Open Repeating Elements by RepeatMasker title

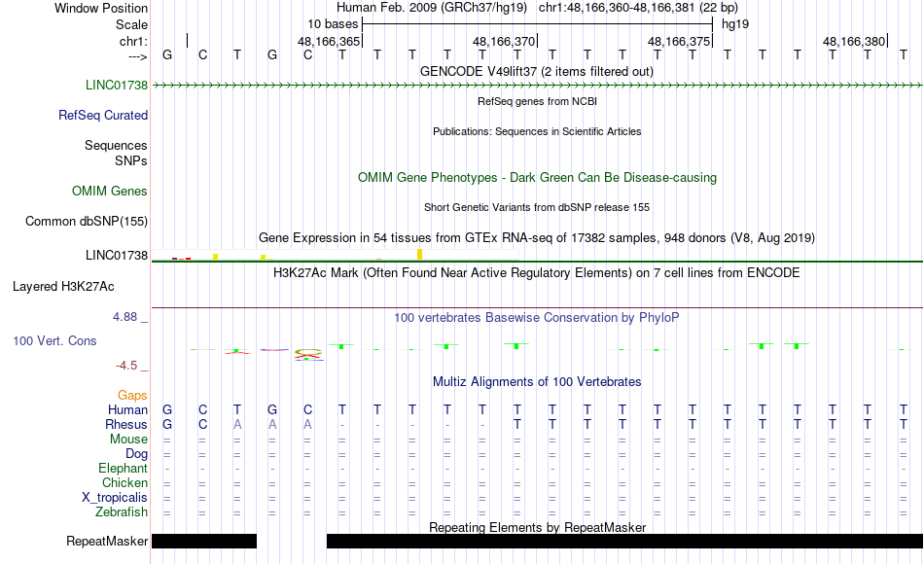click(538, 527)
